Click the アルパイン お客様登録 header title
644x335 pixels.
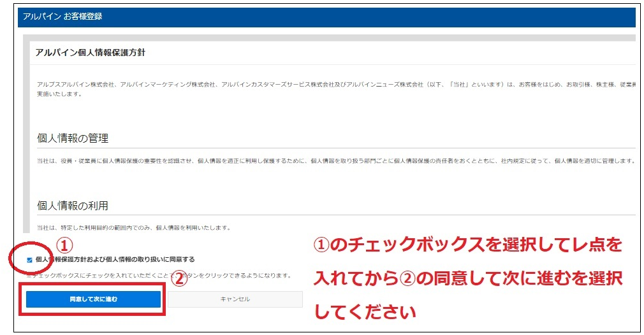tap(62, 17)
